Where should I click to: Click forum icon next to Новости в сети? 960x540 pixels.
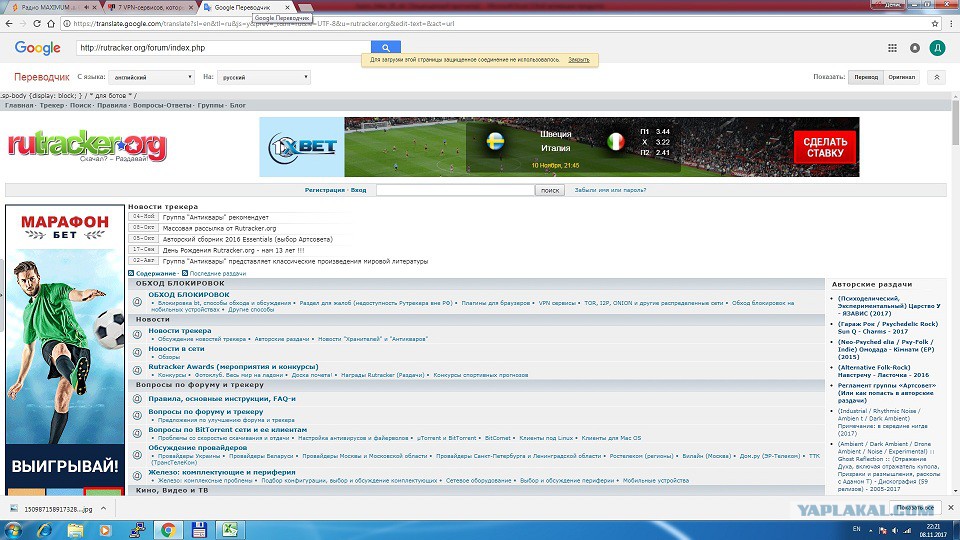tap(137, 352)
